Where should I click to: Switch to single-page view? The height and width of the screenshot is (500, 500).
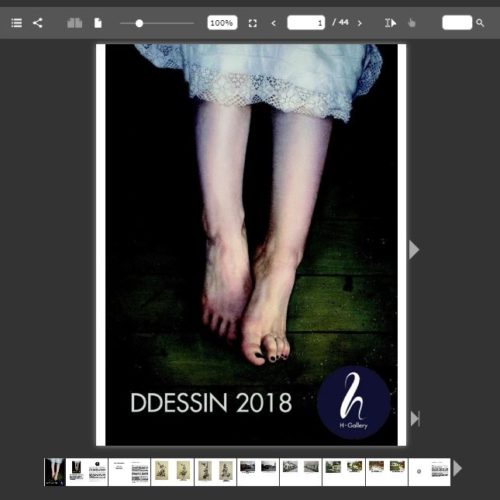click(x=98, y=23)
